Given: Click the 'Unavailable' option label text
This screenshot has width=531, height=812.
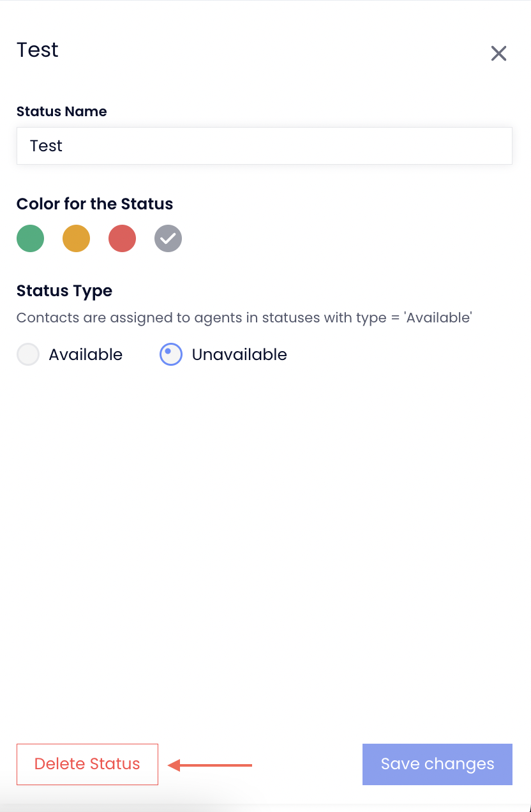Looking at the screenshot, I should point(239,354).
